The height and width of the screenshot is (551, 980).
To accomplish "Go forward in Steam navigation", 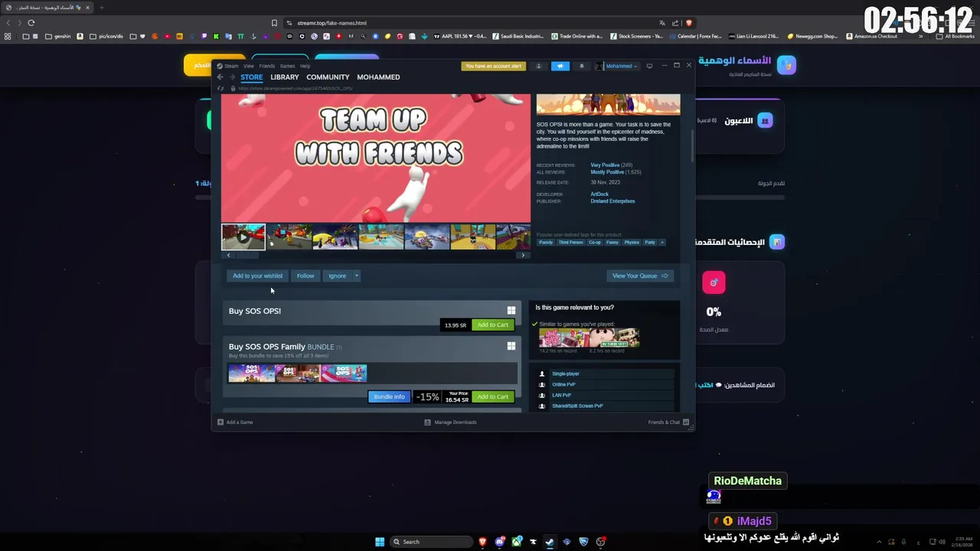I will [x=230, y=77].
